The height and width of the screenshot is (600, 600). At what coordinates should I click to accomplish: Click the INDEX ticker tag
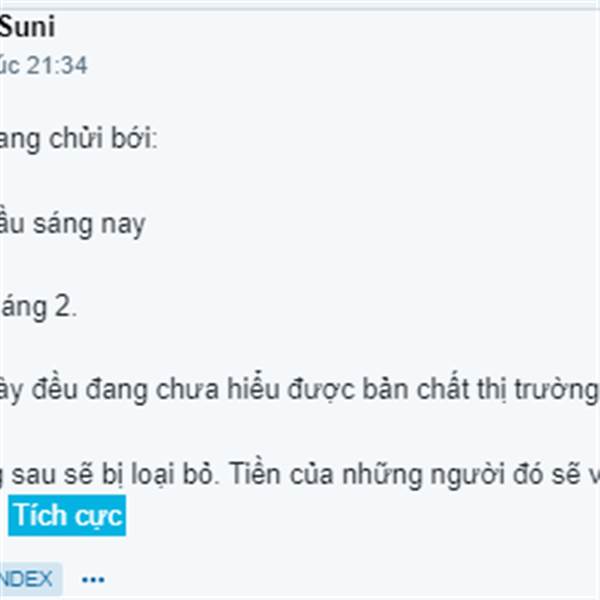(x=27, y=579)
